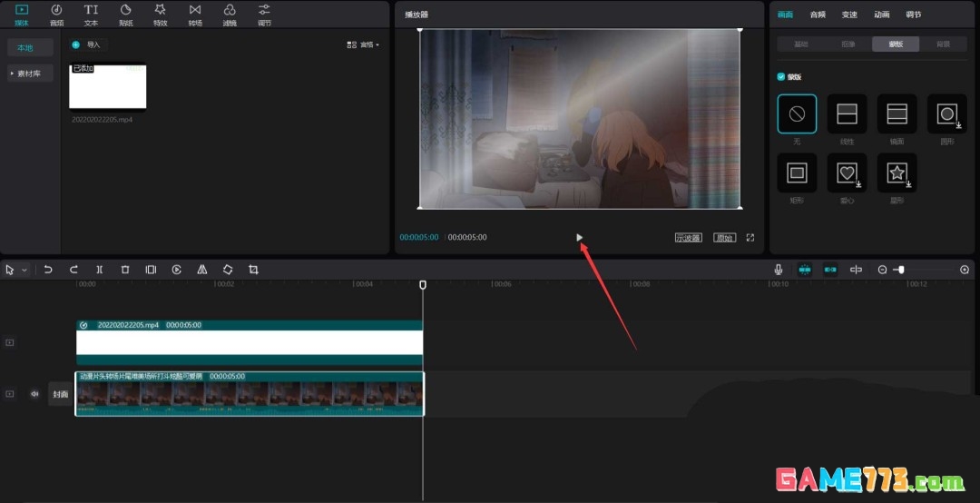
Task: Click the rotate icon in timeline toolbar
Action: pos(228,270)
